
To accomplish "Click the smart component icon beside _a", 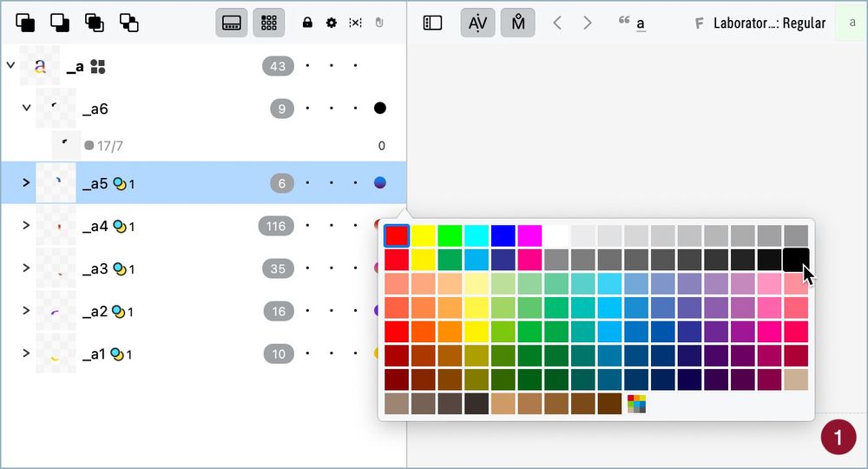I will click(x=98, y=67).
